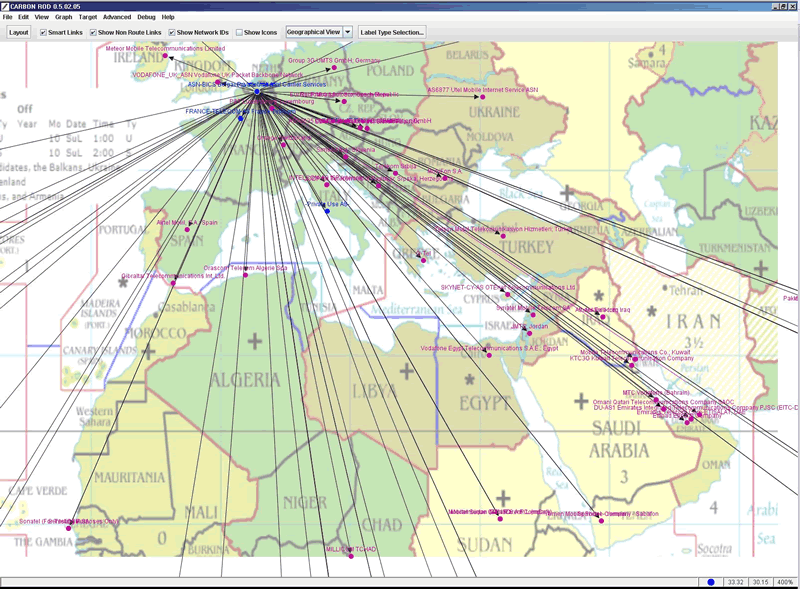Screen dimensions: 800x589
Task: Open the File menu
Action: (x=7, y=17)
